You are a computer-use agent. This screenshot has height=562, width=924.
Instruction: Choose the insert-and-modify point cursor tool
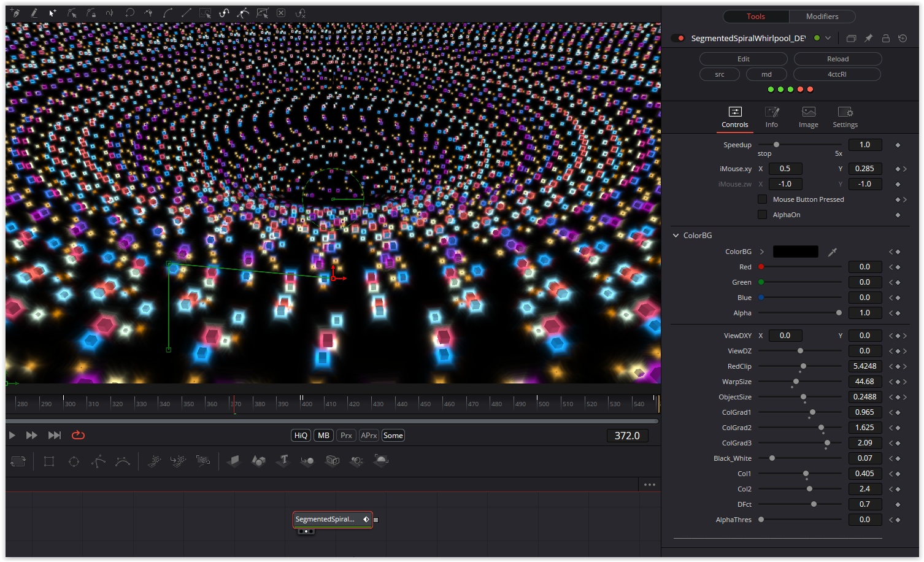click(53, 13)
